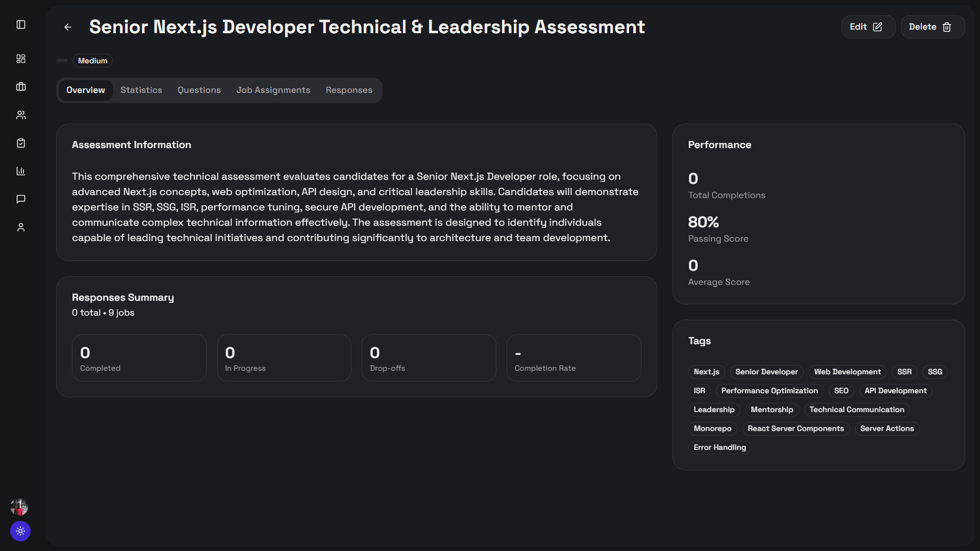
Task: Open the user avatar at bottom left
Action: tap(19, 507)
